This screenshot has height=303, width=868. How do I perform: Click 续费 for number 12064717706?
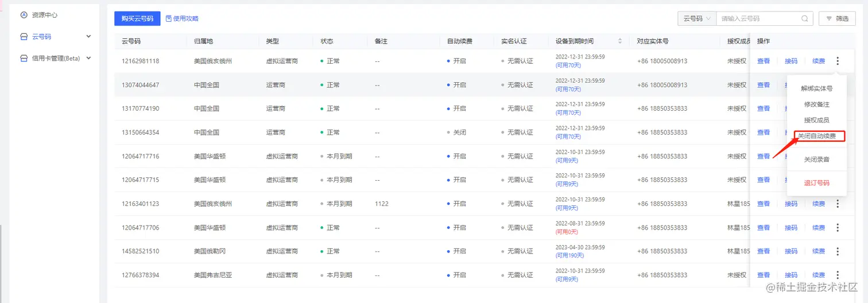[x=819, y=228]
